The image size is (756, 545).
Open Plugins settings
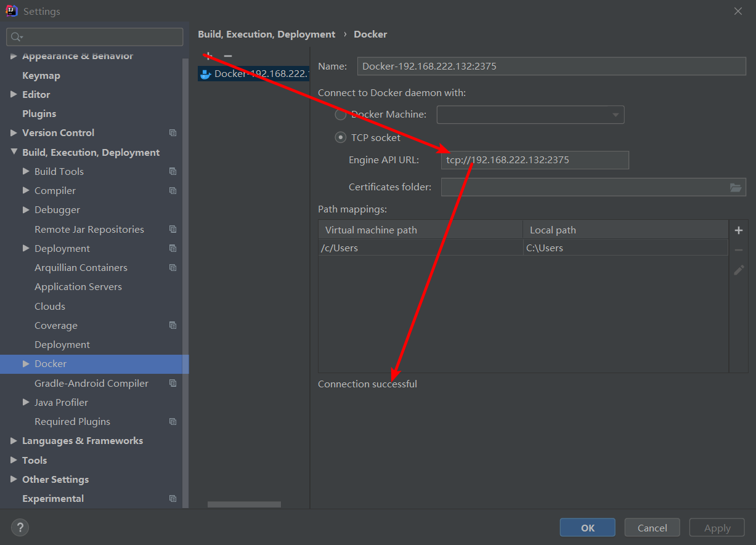pos(39,113)
